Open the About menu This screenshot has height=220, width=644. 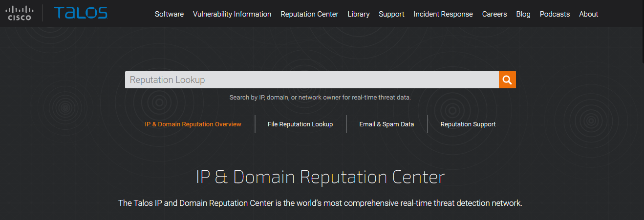click(588, 14)
